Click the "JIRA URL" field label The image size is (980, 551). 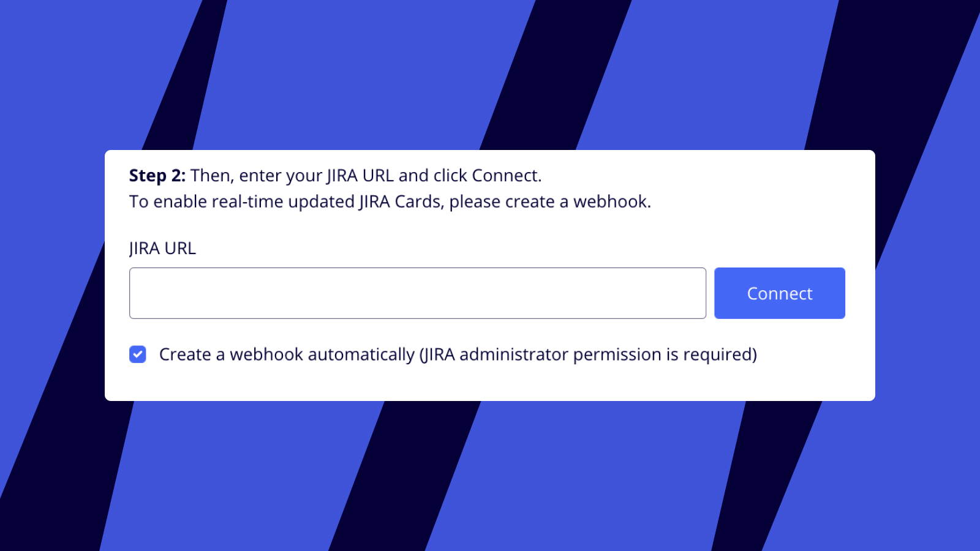coord(162,249)
